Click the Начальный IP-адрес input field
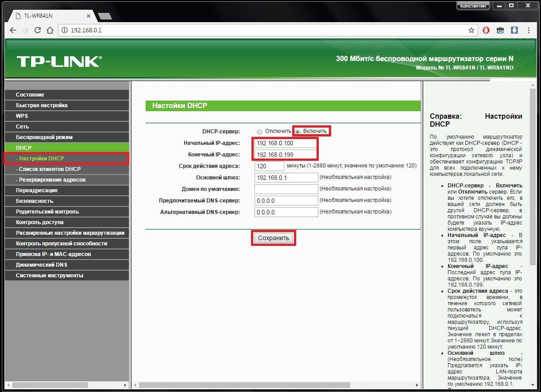541x392 pixels. (x=286, y=143)
